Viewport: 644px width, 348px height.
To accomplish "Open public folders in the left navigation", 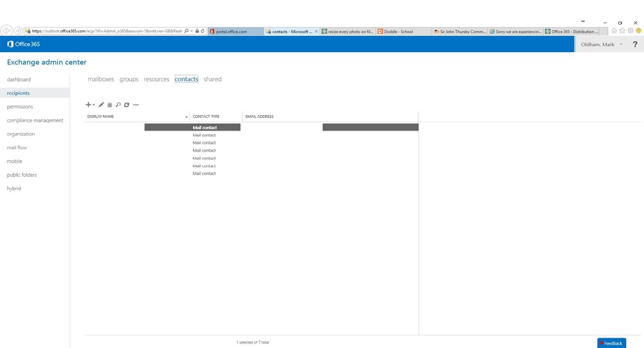I will point(22,175).
